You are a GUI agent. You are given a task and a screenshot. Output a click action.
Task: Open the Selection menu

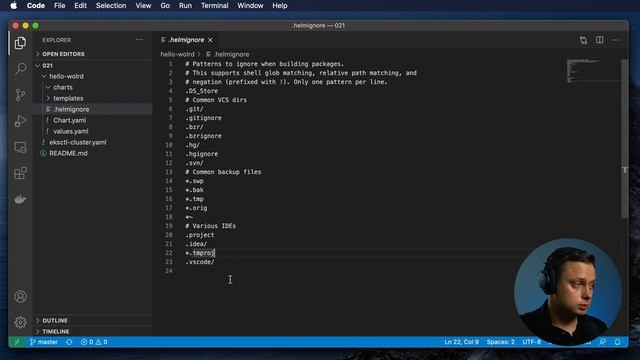(111, 6)
